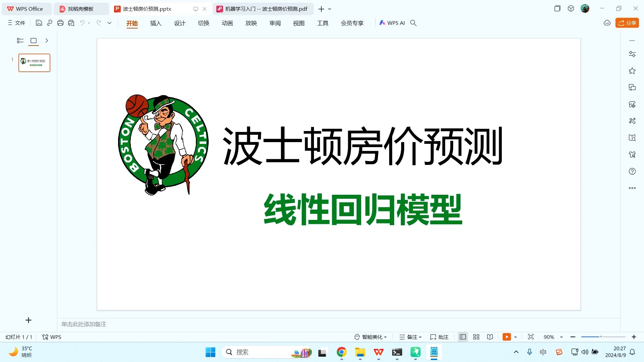Click 批注 comments button in status bar

pos(439,337)
